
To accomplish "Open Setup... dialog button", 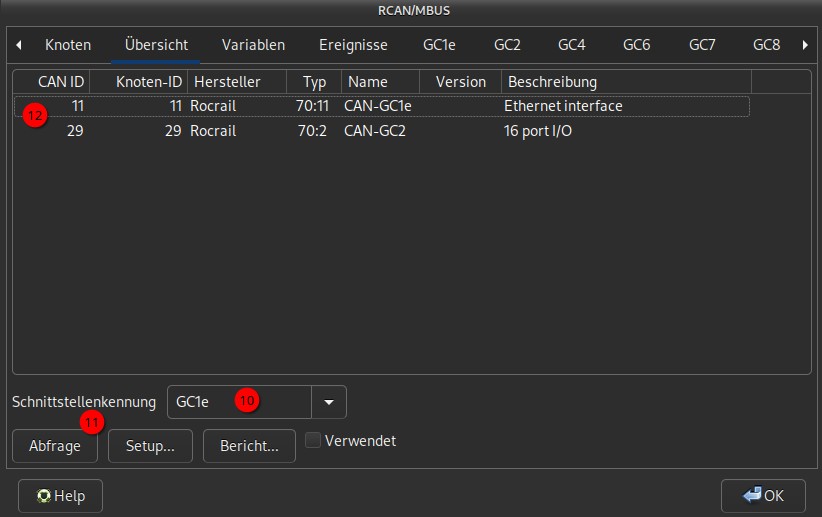I will click(150, 447).
